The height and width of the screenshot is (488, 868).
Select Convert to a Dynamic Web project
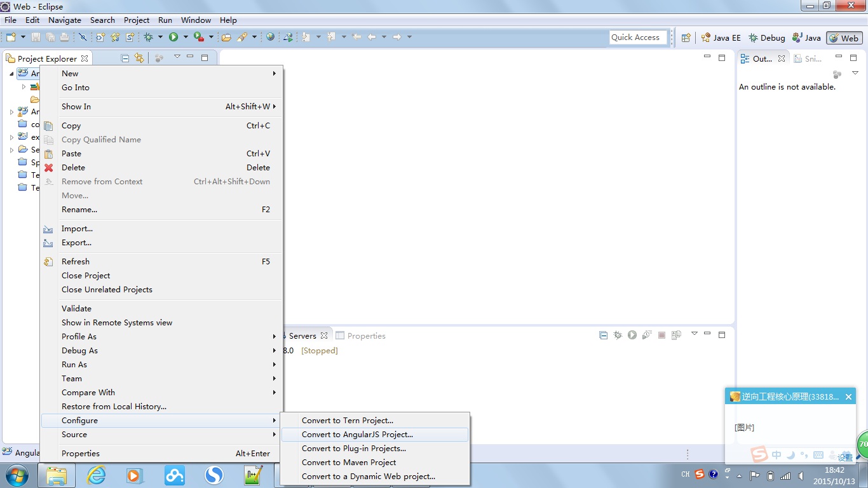pos(375,477)
